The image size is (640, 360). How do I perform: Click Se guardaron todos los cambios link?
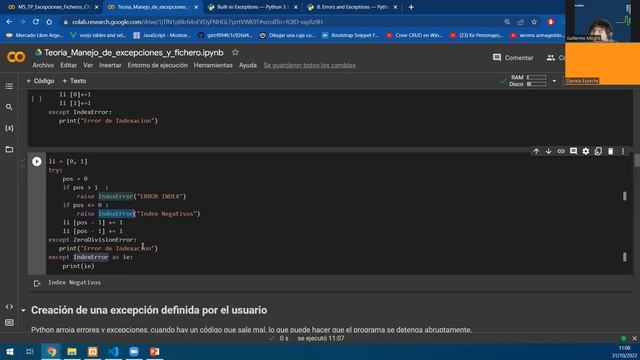pos(309,65)
